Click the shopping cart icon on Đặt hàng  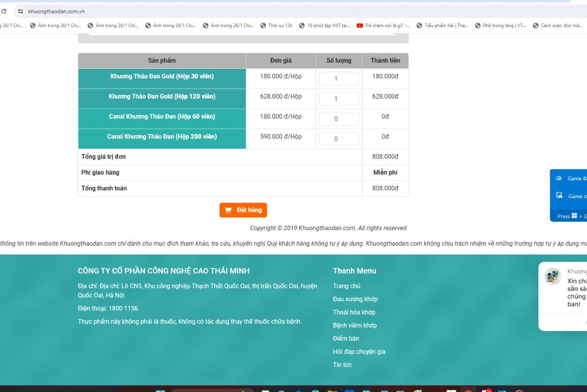point(228,210)
